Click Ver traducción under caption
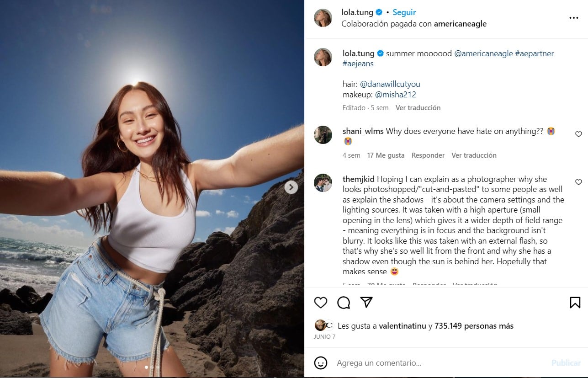 coord(418,108)
